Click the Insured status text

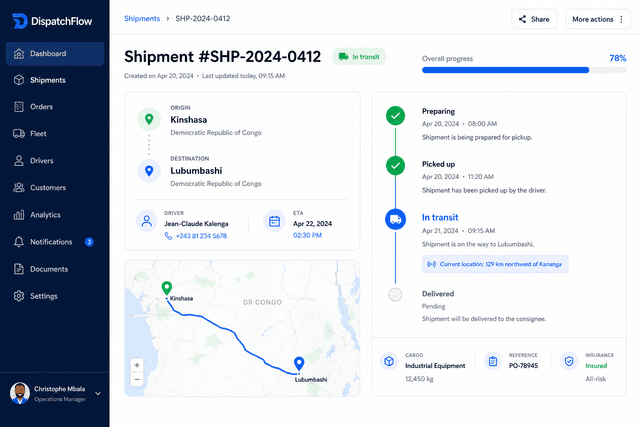596,366
